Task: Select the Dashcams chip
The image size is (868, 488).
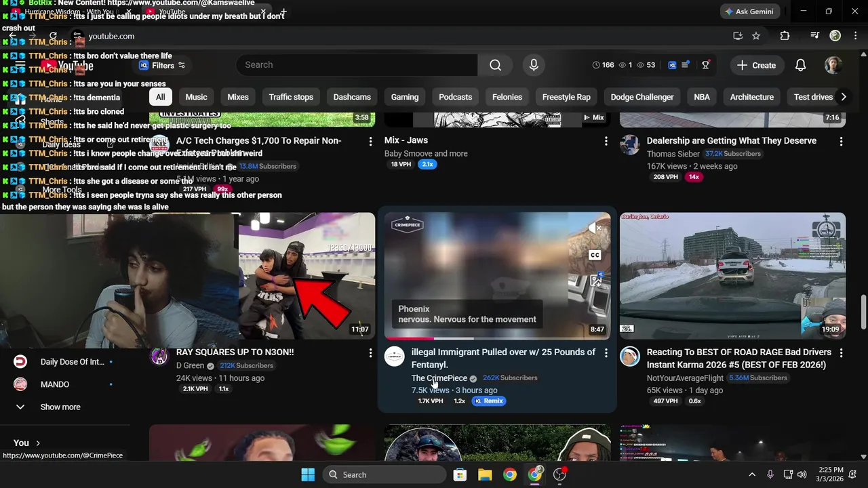Action: coord(352,97)
